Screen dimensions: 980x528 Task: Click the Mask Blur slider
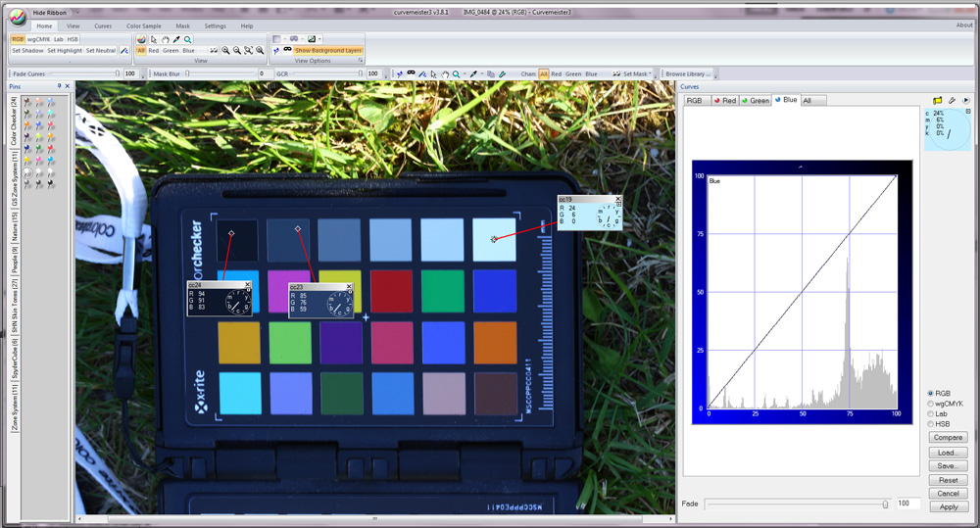click(220, 73)
